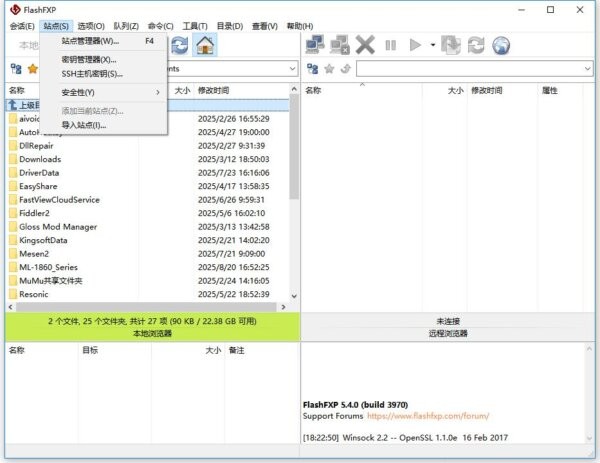Click local file list vertical scrollbar thumb
This screenshot has height=463, width=600.
[294, 147]
